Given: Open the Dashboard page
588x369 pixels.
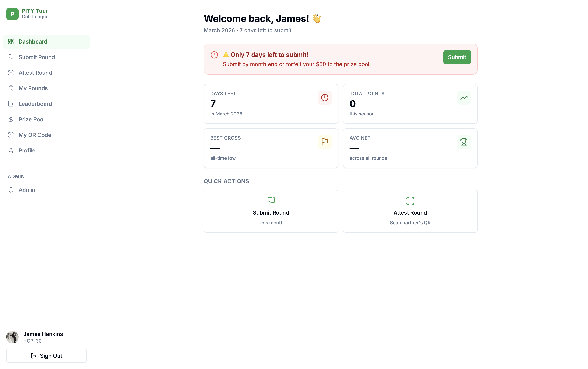Looking at the screenshot, I should point(33,42).
